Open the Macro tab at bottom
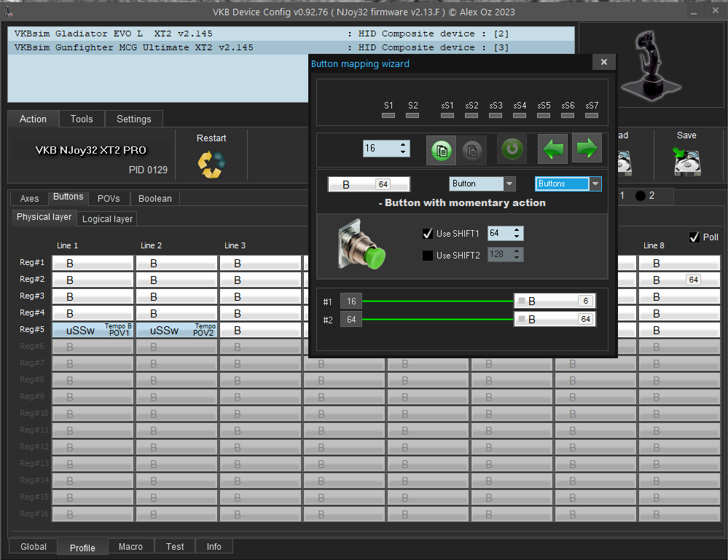Screen dimensions: 728x560 pos(130,547)
